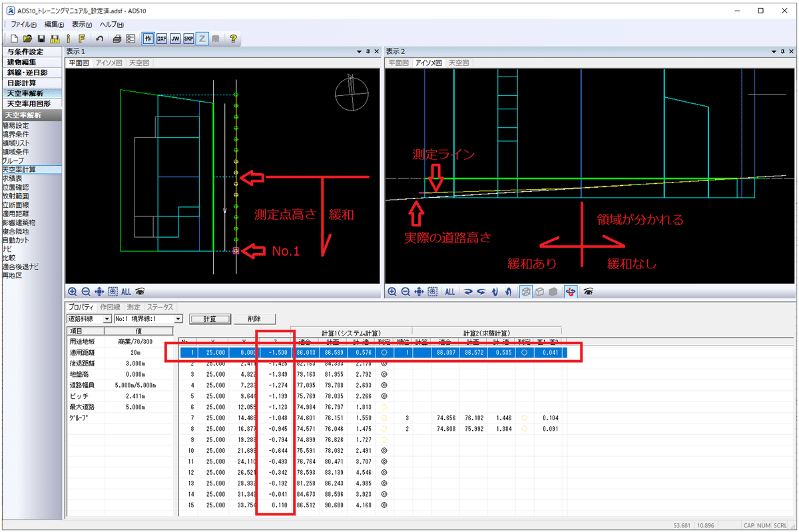Screen dimensions: 799x532
Task: Switch 表示1 to the アイソメ図 tab
Action: [110, 63]
